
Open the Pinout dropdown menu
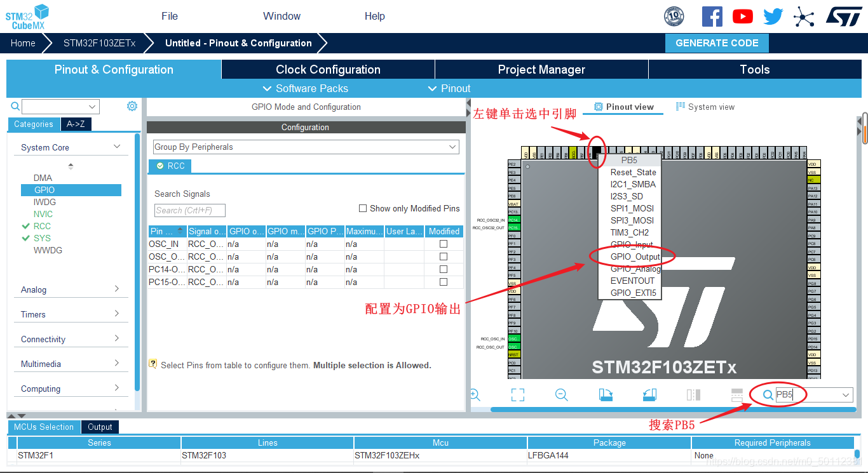(449, 88)
